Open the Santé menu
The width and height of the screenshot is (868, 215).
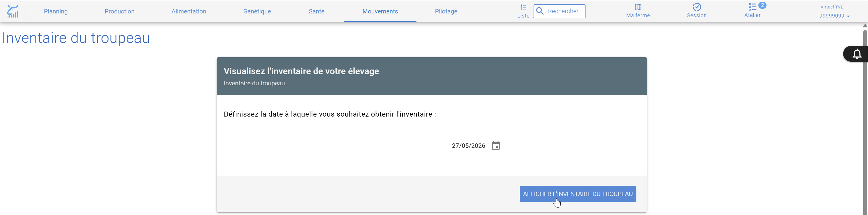pyautogui.click(x=317, y=11)
